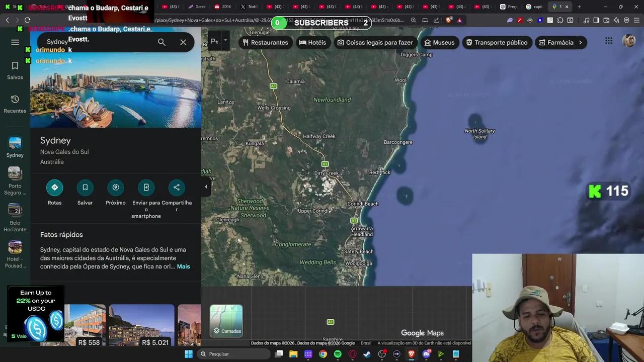Viewport: 644px width, 362px height.
Task: Select the Museus category chip
Action: click(439, 42)
